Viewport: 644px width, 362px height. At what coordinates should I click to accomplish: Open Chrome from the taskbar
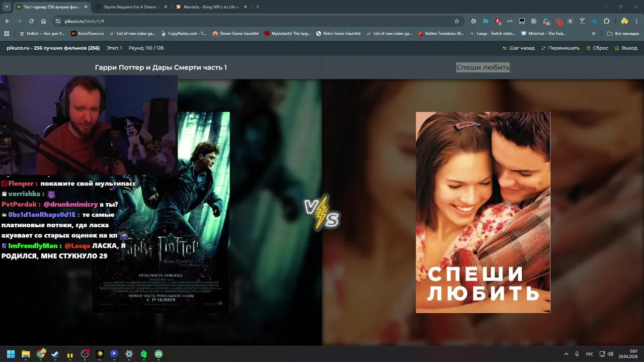click(x=41, y=354)
